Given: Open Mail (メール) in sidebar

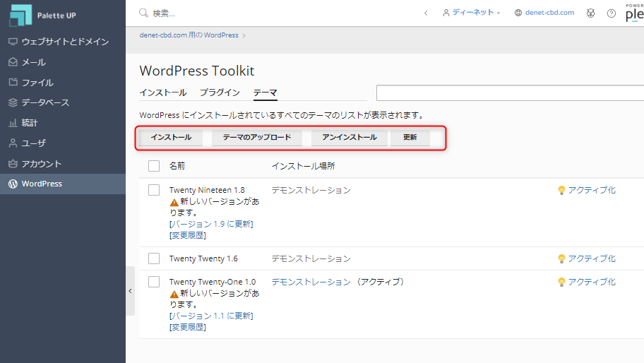Looking at the screenshot, I should pyautogui.click(x=63, y=62).
